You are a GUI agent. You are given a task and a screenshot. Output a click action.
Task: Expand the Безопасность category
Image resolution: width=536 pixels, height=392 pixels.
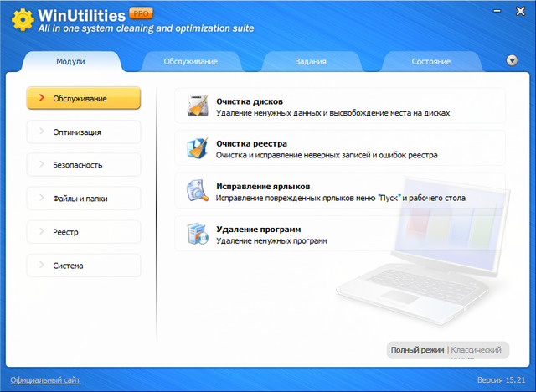click(83, 165)
